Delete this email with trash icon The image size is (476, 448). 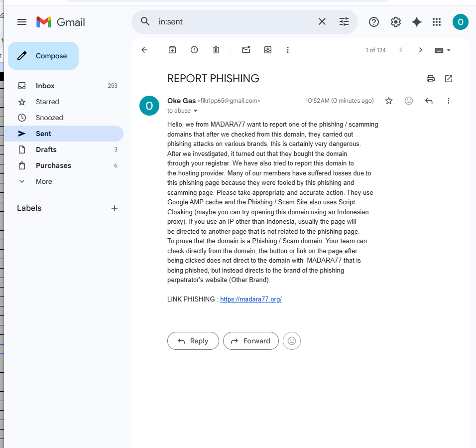216,50
